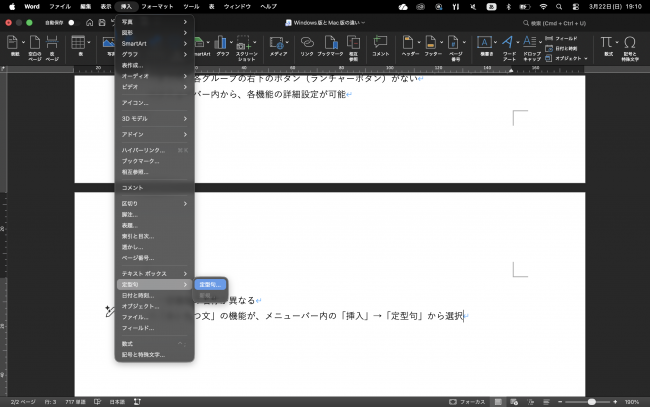Viewport: 650px width, 407px height.
Task: Choose 日付と時刻... from Insert menu
Action: [x=138, y=295]
